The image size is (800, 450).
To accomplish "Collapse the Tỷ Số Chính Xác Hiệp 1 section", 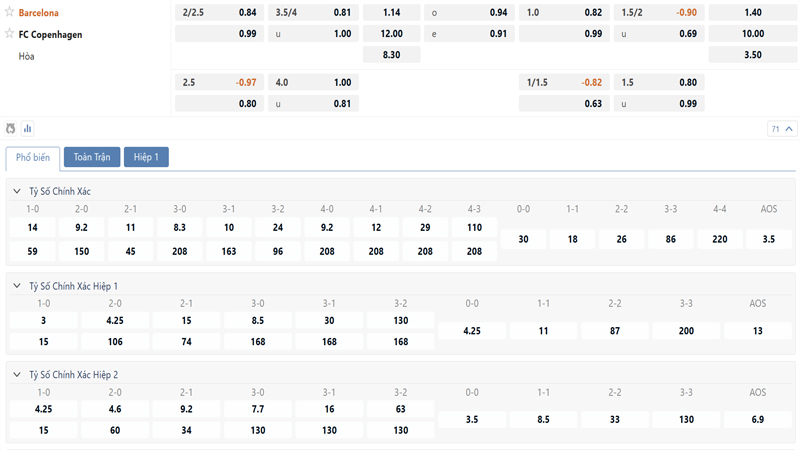I will coord(17,286).
